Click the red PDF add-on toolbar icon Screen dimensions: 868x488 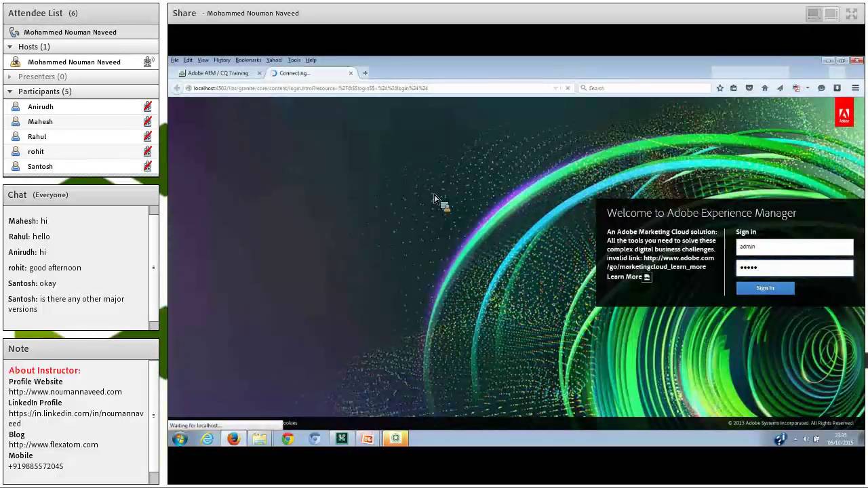797,88
